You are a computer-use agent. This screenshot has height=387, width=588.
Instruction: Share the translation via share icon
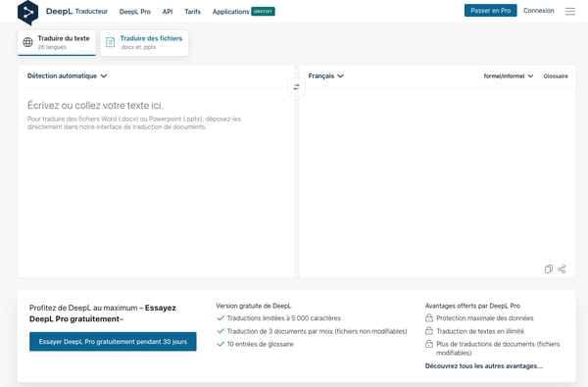(562, 268)
